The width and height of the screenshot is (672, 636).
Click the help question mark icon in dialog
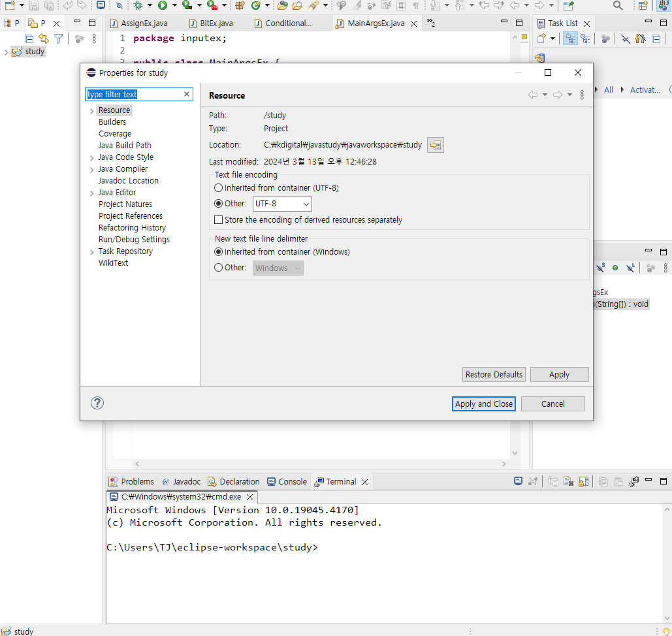click(97, 403)
